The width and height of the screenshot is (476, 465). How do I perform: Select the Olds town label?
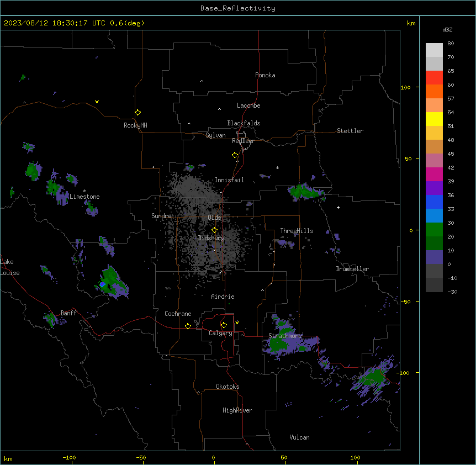point(214,218)
